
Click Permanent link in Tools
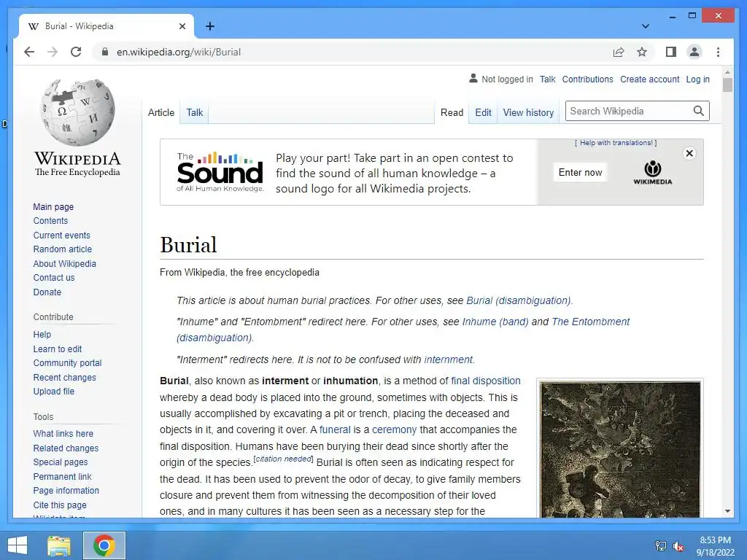[x=63, y=477]
